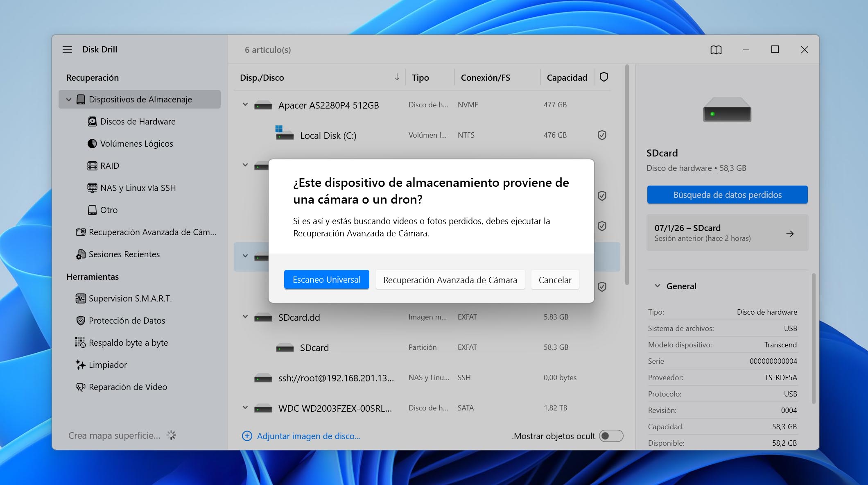The height and width of the screenshot is (485, 868).
Task: Click the Limpiador sparkle icon
Action: (x=81, y=365)
